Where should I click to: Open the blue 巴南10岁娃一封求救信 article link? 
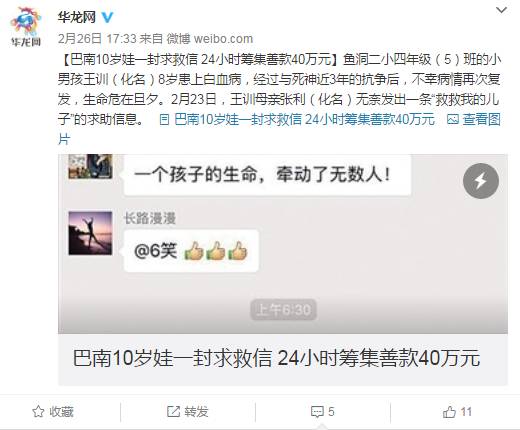tap(304, 119)
